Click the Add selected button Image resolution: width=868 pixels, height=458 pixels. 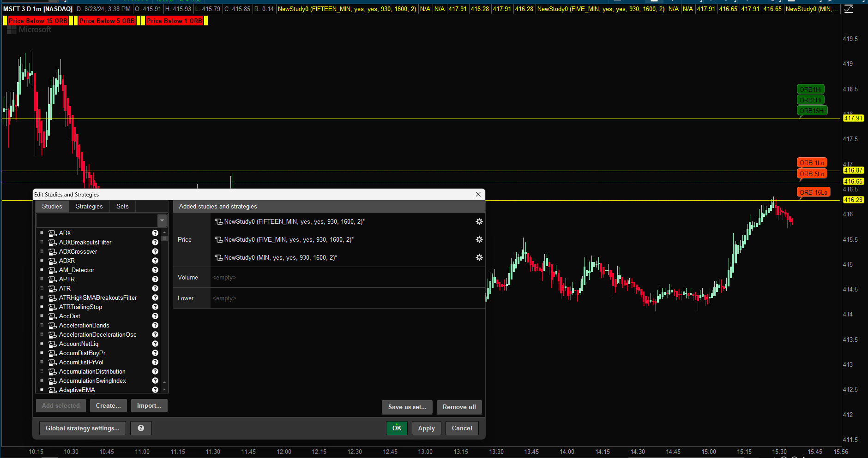pos(61,406)
